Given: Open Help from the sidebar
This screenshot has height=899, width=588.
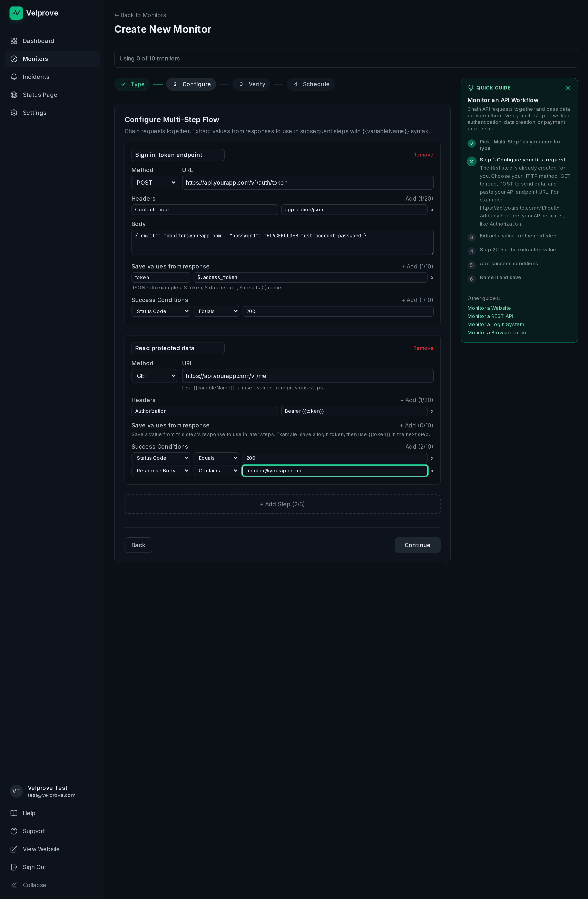Looking at the screenshot, I should coord(52,813).
